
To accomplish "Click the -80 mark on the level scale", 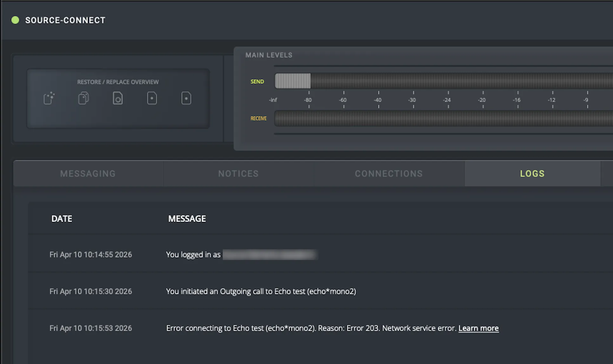I will 308,100.
